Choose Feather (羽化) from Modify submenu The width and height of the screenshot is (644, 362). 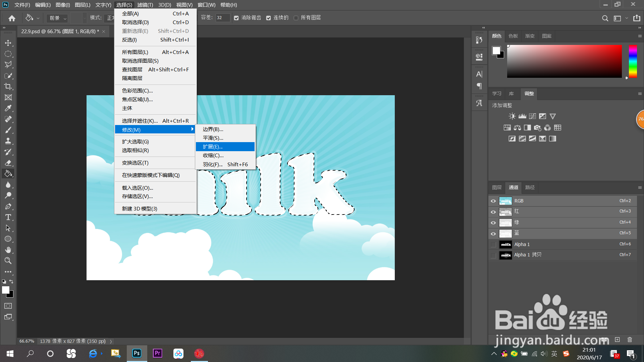225,164
